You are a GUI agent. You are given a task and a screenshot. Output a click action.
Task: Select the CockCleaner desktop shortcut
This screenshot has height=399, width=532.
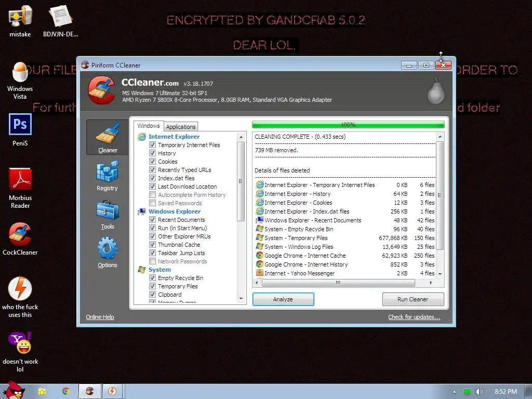click(20, 239)
